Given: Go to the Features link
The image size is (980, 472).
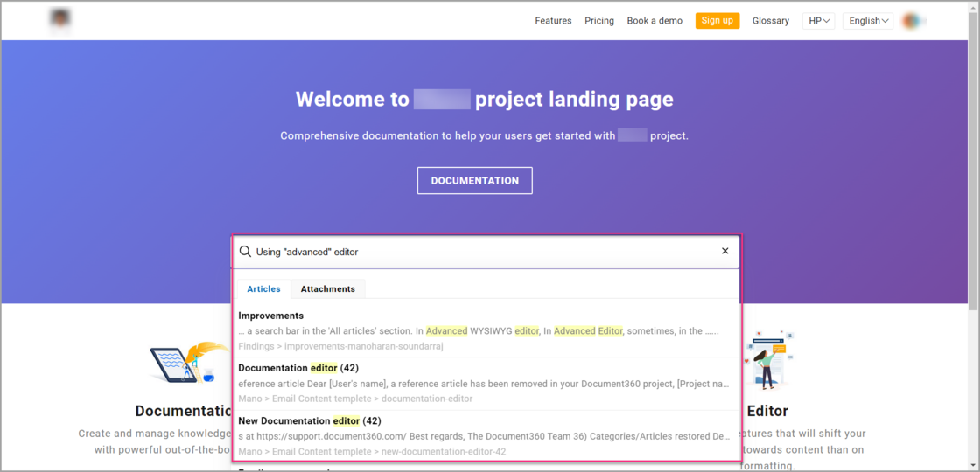Looking at the screenshot, I should pyautogui.click(x=553, y=21).
